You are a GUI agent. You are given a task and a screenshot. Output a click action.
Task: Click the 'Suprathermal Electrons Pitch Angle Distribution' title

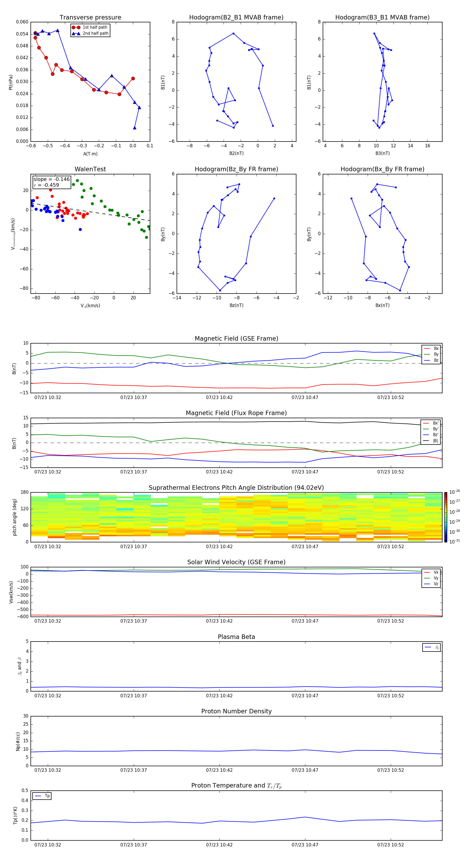point(236,488)
